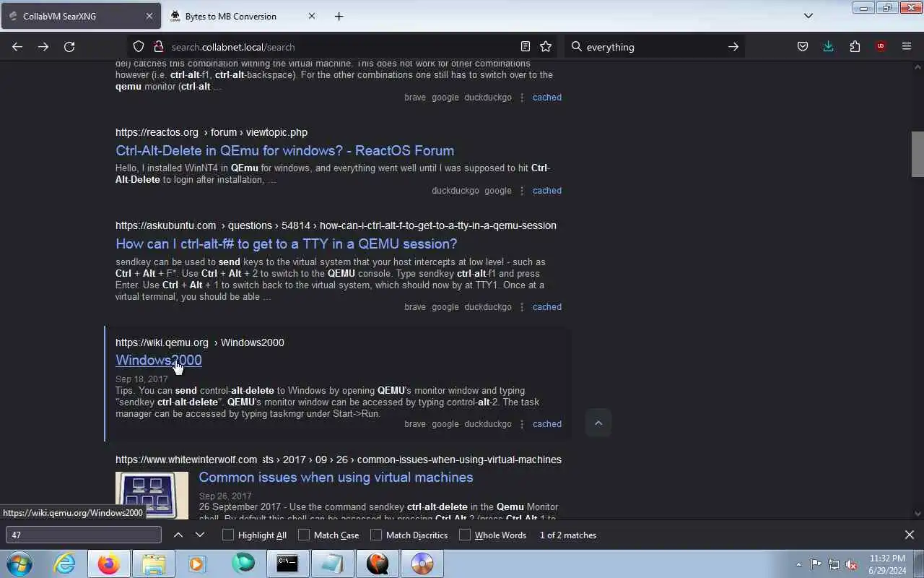Screen dimensions: 924x578
Task: Enable the Match Case checkbox
Action: click(x=304, y=535)
